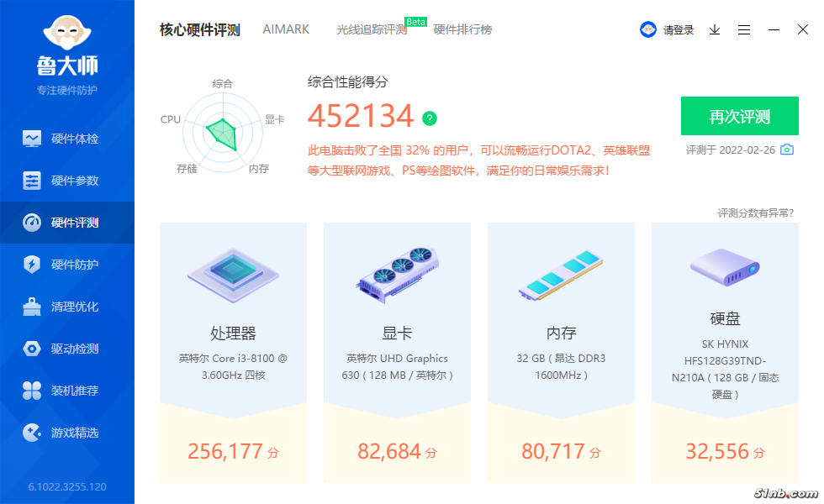Open the hamburger main menu
The height and width of the screenshot is (504, 824).
coord(744,30)
